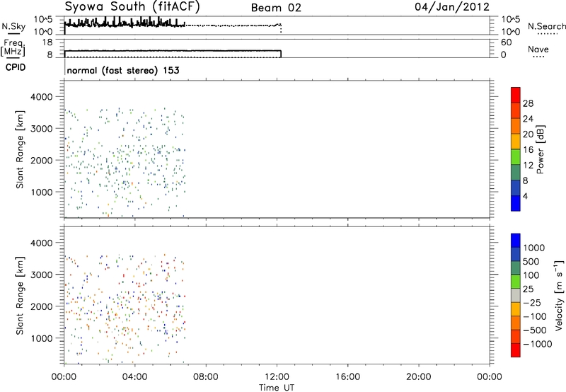The width and height of the screenshot is (566, 392).
Task: Click the 'Syowa South (fitACF)' plot title
Action: (132, 7)
